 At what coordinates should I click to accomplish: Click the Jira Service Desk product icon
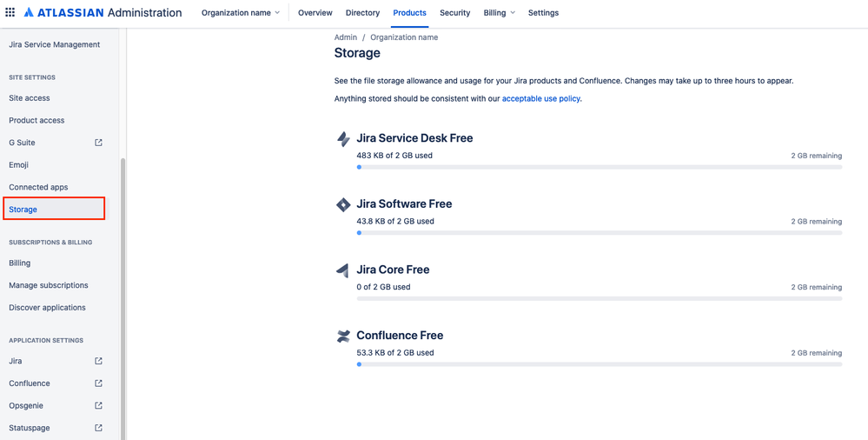tap(344, 138)
